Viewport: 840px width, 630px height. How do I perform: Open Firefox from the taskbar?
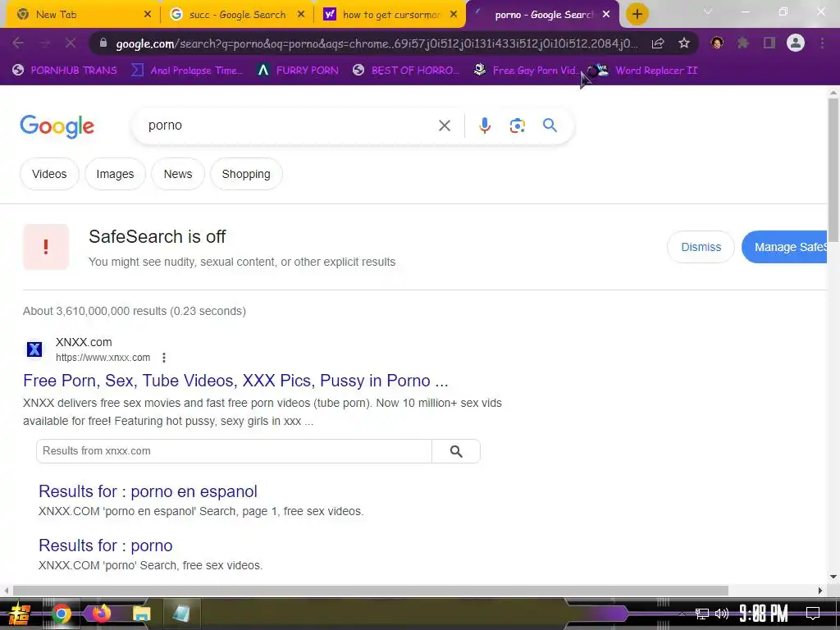coord(101,614)
